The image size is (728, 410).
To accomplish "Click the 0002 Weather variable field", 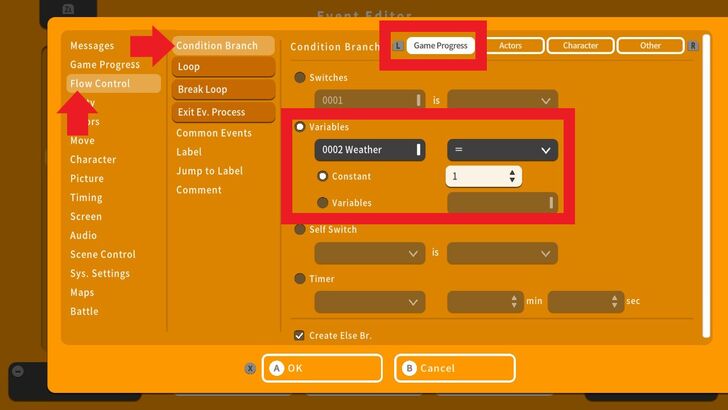I will (369, 150).
